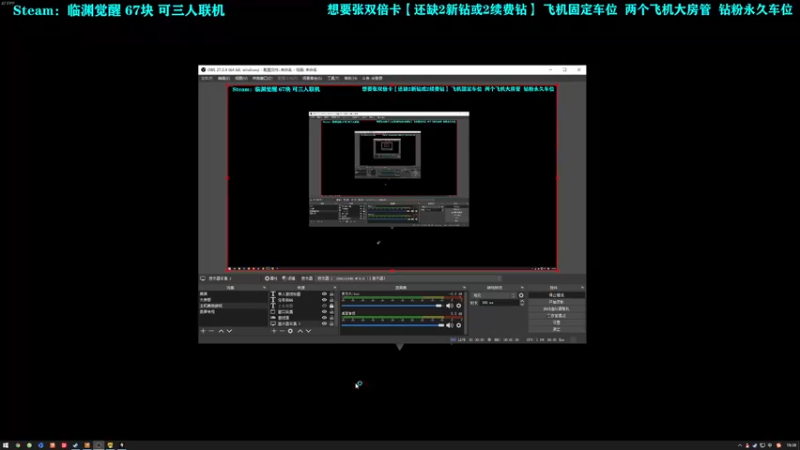
Task: Open source properties gear below Sources list
Action: 290,331
